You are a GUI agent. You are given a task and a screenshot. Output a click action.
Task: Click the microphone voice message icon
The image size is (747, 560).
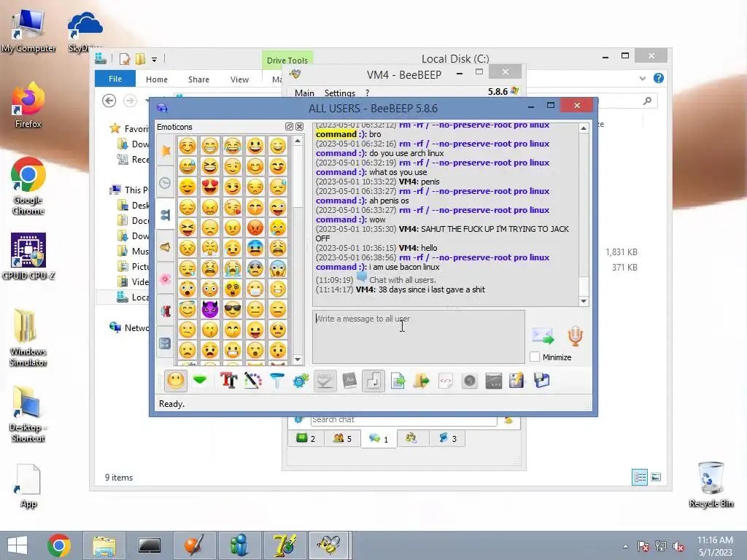[x=575, y=335]
